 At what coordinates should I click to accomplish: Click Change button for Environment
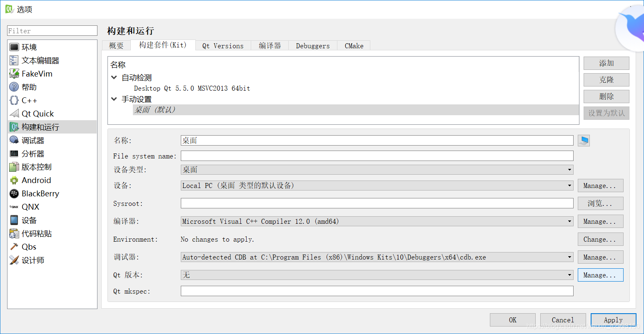click(600, 239)
